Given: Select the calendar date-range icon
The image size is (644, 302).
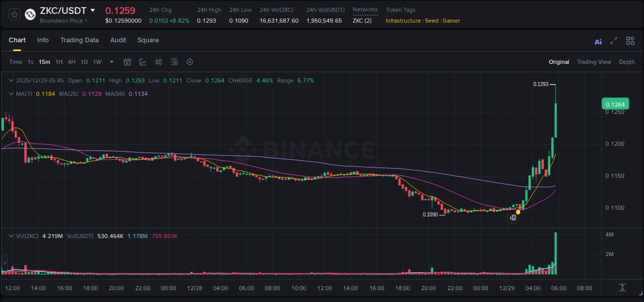Looking at the screenshot, I should click(127, 62).
